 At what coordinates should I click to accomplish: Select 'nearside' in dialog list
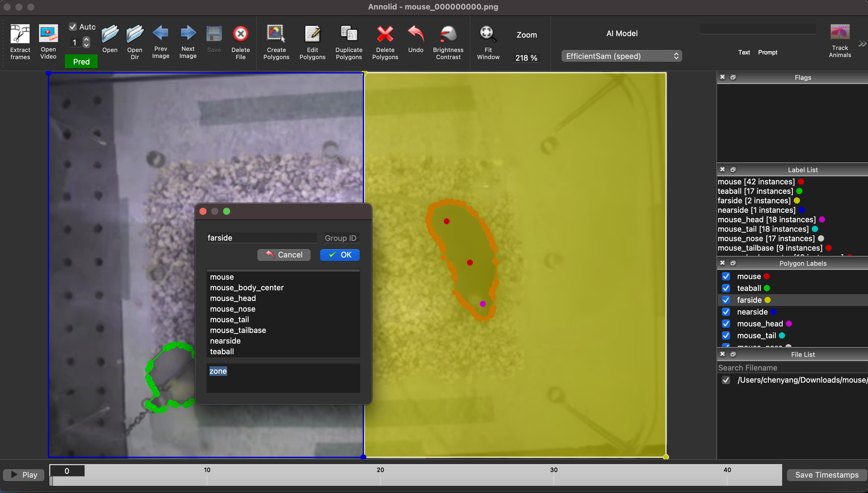coord(283,341)
